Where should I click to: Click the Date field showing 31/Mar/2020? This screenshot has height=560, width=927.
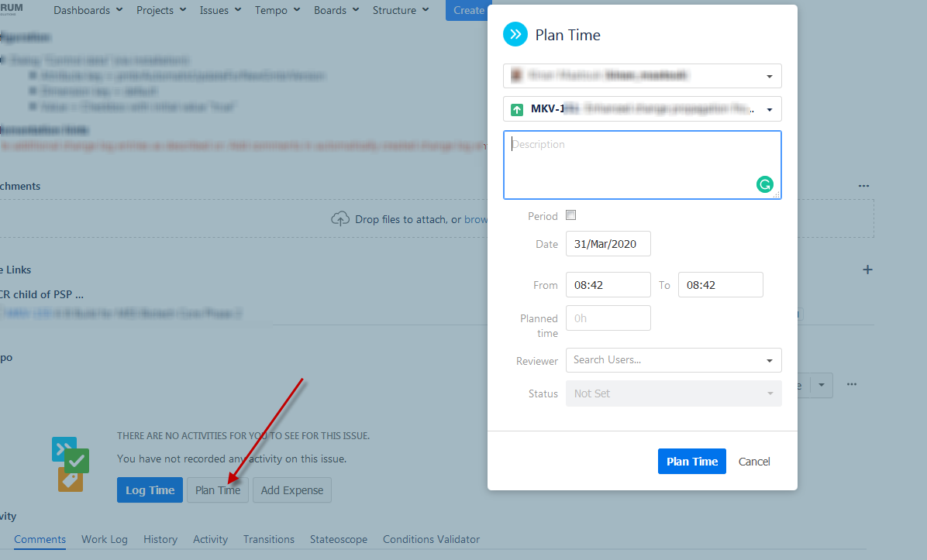click(x=608, y=243)
